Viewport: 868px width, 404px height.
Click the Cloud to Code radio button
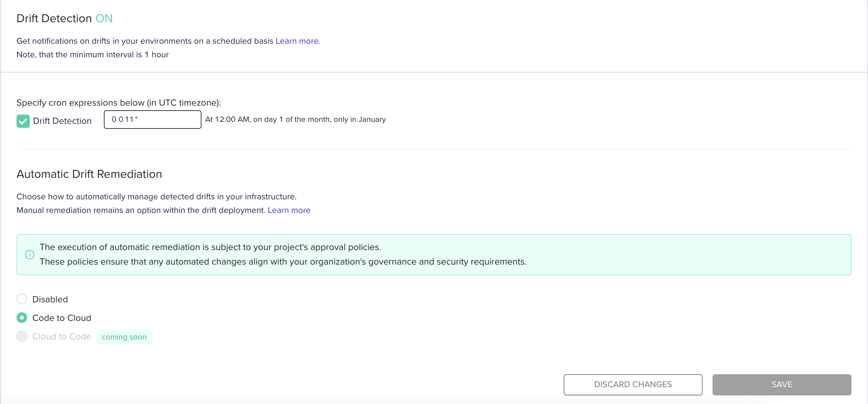(x=22, y=336)
